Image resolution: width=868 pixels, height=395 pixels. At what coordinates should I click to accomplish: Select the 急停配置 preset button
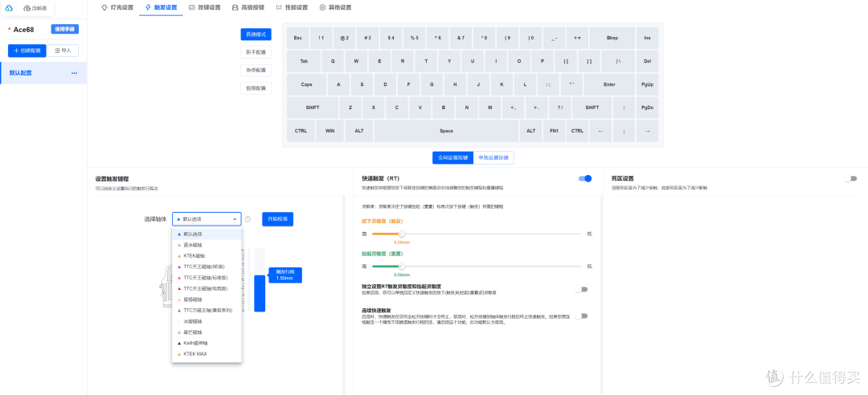coord(256,71)
